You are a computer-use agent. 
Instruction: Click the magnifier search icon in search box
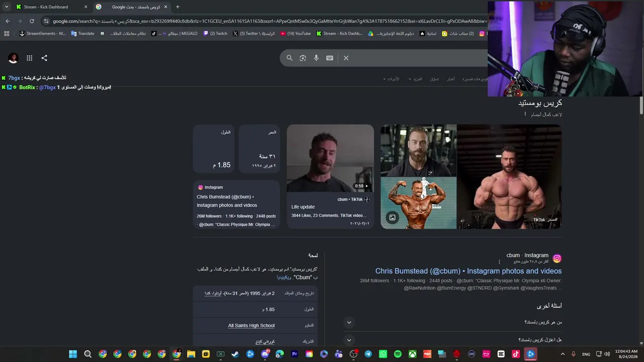click(290, 58)
